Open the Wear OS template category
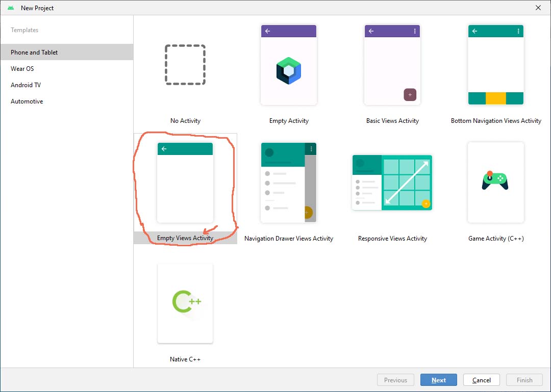Screen dimensions: 551x392 [x=22, y=69]
